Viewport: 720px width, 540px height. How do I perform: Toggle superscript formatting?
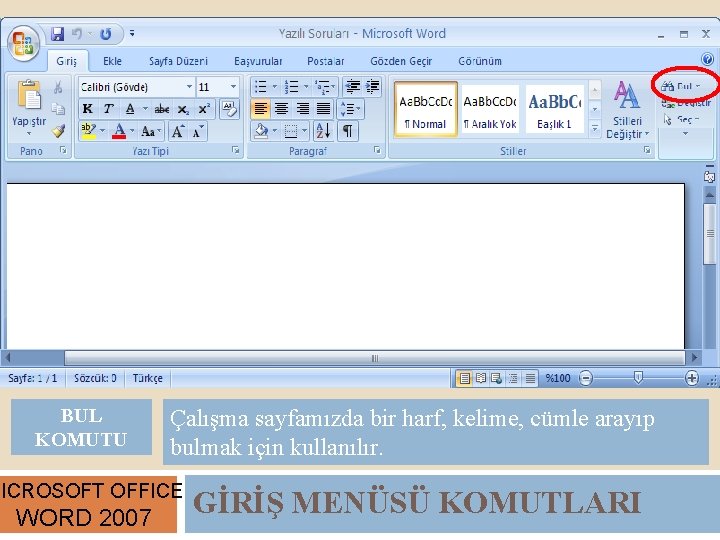[204, 109]
